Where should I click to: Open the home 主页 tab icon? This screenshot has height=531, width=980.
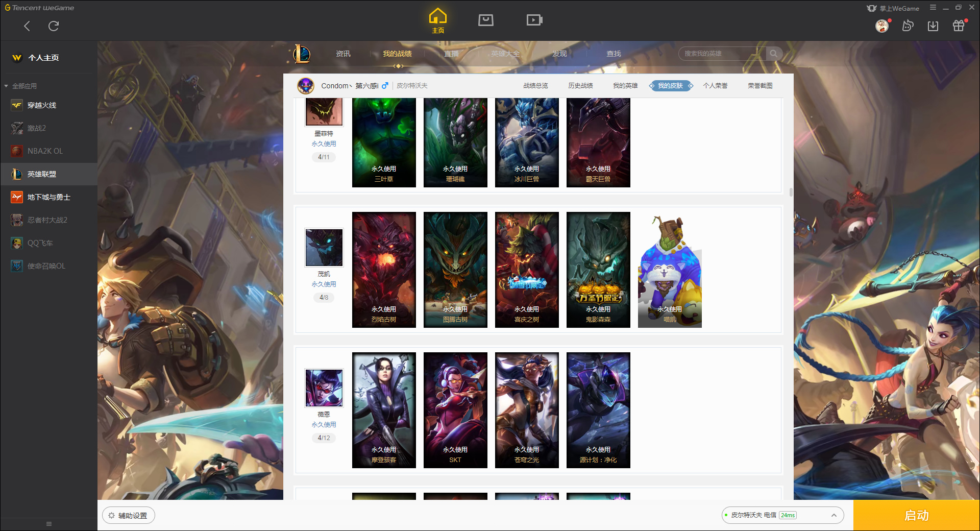438,21
